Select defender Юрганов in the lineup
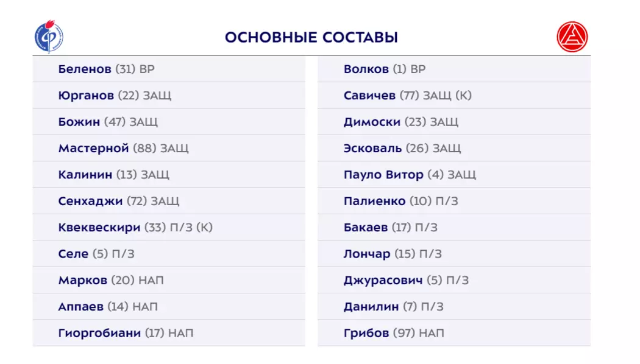 (x=86, y=96)
